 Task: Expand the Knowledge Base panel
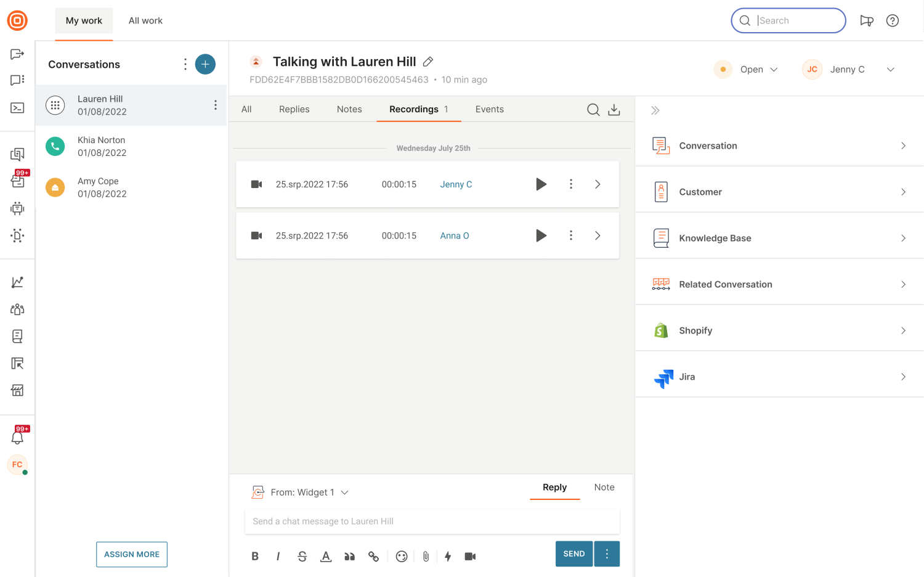(779, 239)
